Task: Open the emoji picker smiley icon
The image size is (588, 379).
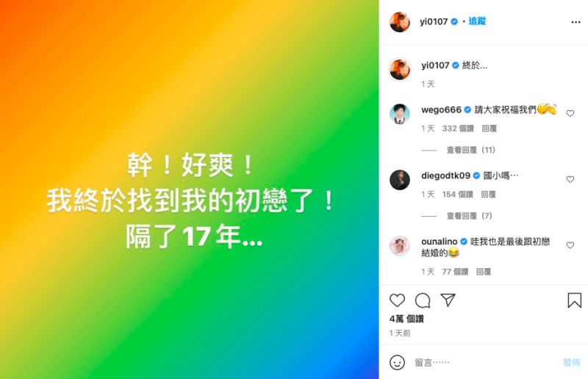Action: pos(397,363)
